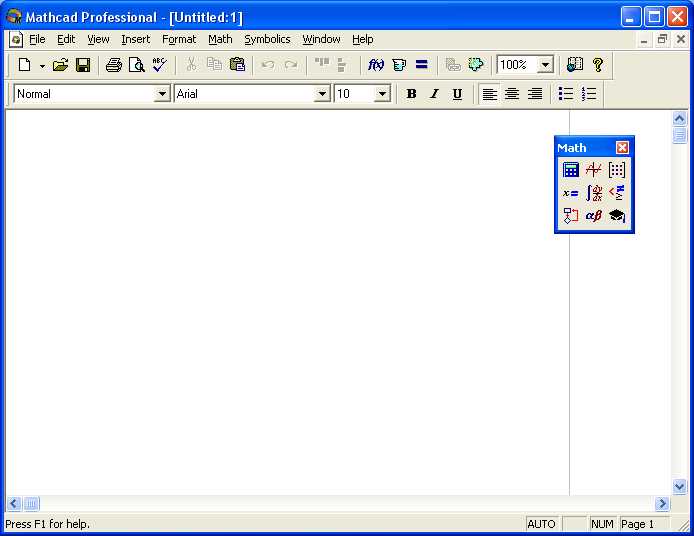
Task: Open the Greek Symbol toolbar (αβ)
Action: click(x=594, y=216)
